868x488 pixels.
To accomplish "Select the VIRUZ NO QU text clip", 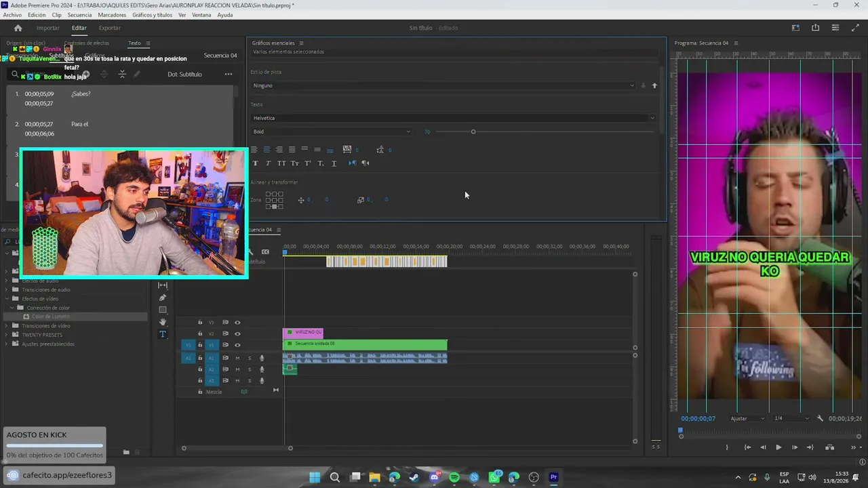I will point(303,333).
